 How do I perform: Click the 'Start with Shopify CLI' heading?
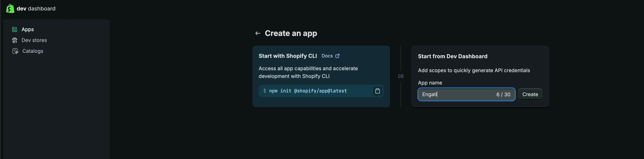click(288, 56)
